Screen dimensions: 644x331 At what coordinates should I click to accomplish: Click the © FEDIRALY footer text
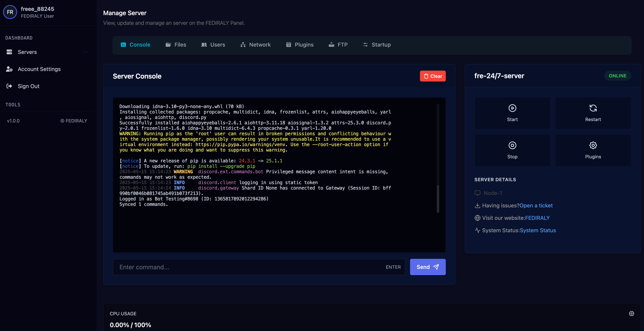point(74,121)
